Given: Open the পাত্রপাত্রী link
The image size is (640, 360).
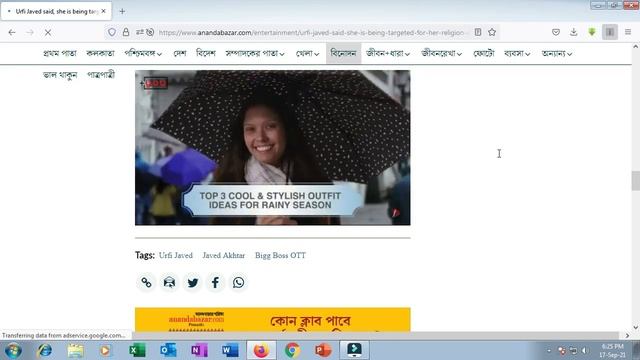Looking at the screenshot, I should point(101,75).
